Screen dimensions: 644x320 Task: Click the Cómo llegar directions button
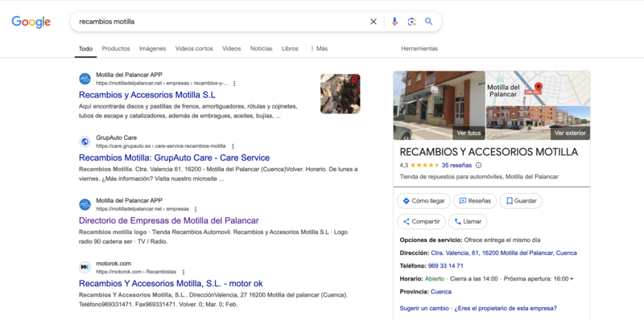423,201
